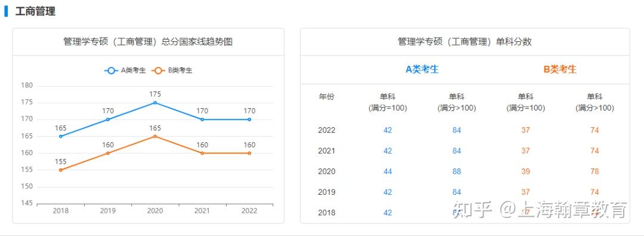Click orange line point for 2022 (160)
The width and height of the screenshot is (644, 236).
pyautogui.click(x=249, y=153)
